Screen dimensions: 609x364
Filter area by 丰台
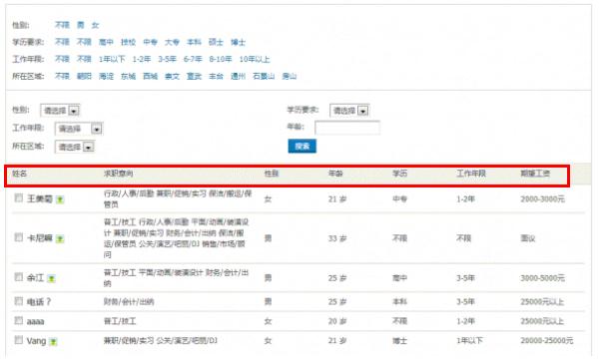pos(216,76)
